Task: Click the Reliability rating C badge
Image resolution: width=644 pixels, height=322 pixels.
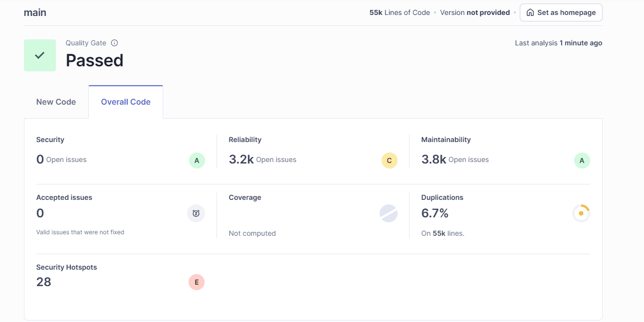Action: pos(389,161)
